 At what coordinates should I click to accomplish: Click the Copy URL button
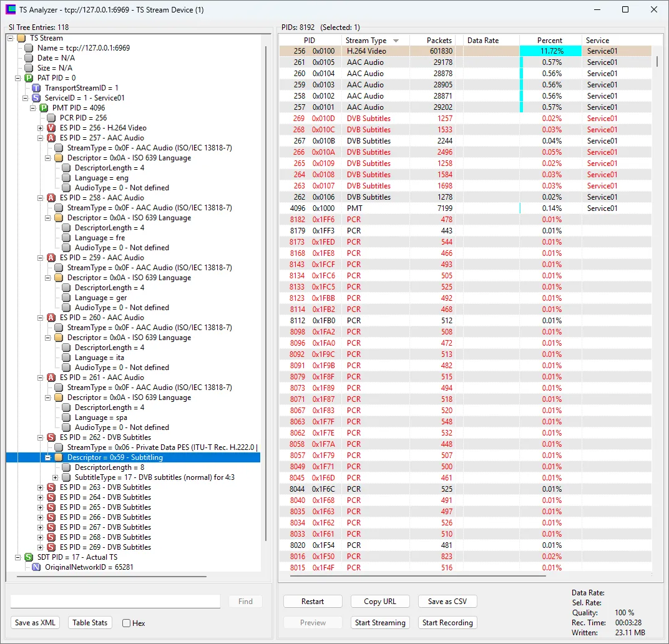click(x=380, y=602)
